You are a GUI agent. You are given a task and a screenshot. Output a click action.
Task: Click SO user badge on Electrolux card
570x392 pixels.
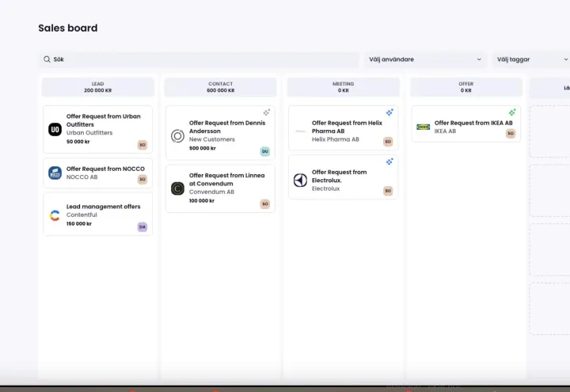tap(388, 191)
